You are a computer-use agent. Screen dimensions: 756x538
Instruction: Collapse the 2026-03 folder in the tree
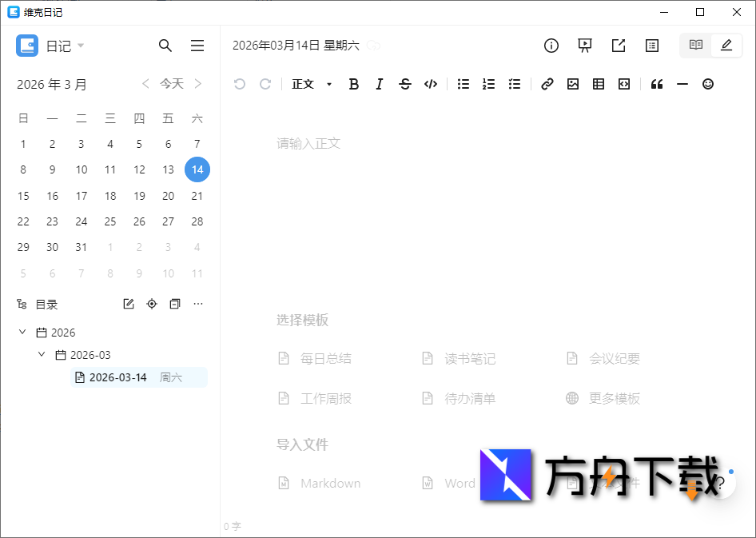coord(42,354)
